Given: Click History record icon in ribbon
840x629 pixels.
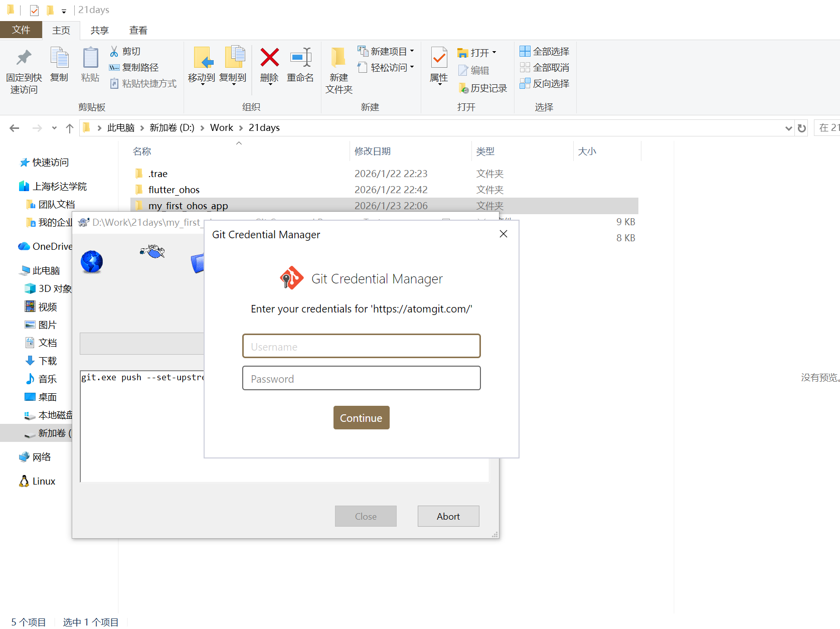Looking at the screenshot, I should tap(463, 88).
